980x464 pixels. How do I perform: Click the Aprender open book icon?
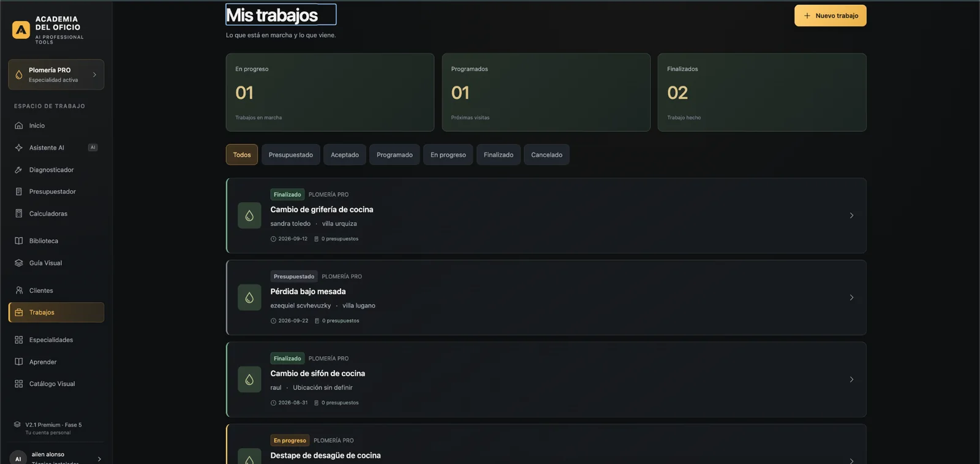[19, 362]
